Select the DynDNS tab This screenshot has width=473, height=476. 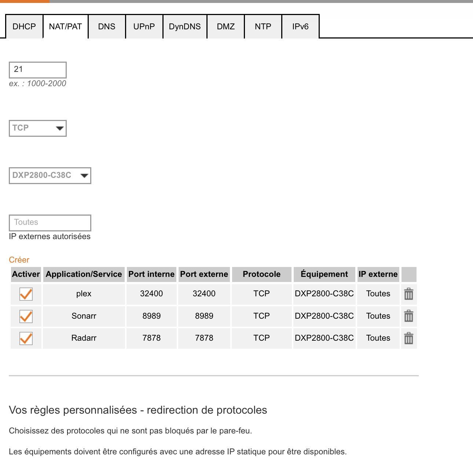tap(185, 26)
